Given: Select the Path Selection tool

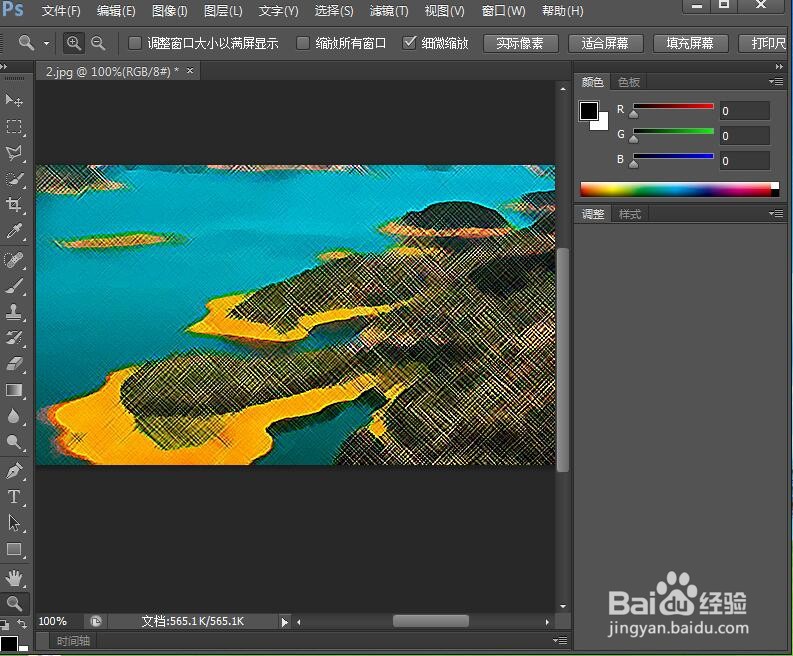Looking at the screenshot, I should point(14,523).
